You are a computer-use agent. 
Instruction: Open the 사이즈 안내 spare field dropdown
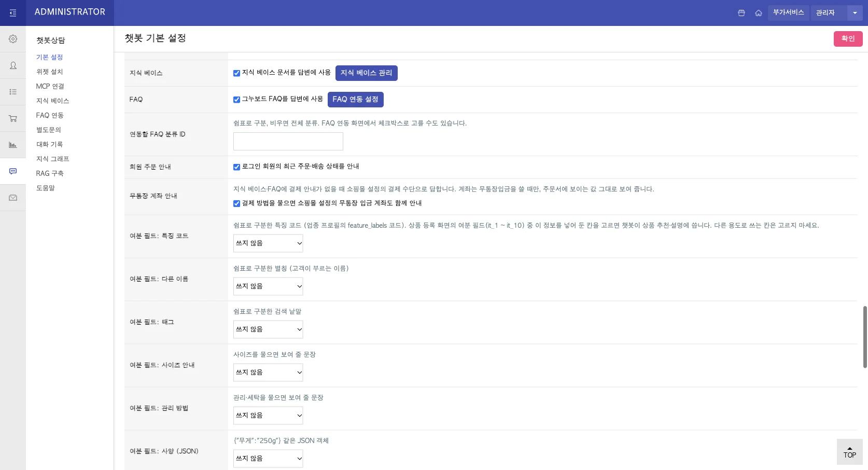point(268,372)
